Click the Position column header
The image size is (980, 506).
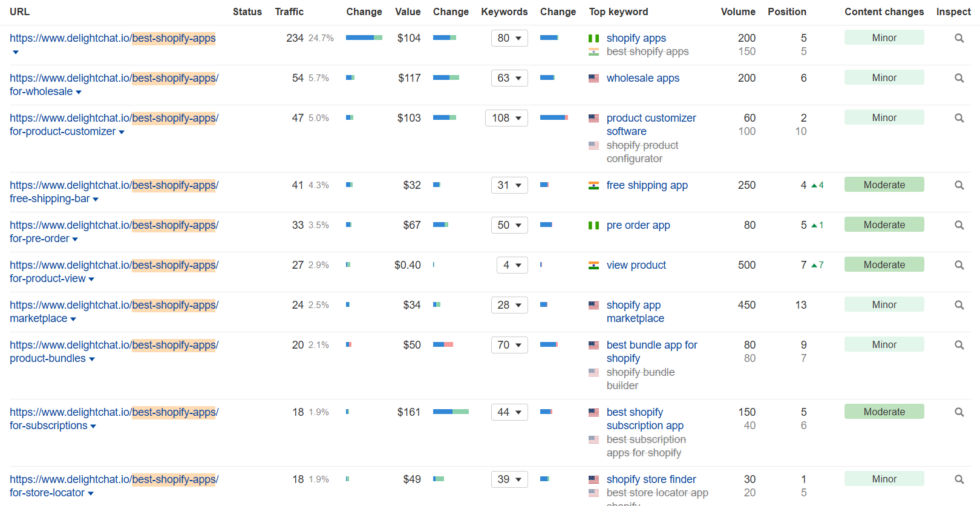pos(787,11)
